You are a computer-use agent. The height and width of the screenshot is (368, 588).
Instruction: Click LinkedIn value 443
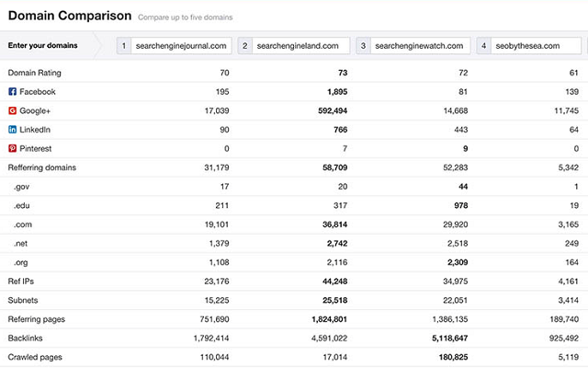click(461, 130)
